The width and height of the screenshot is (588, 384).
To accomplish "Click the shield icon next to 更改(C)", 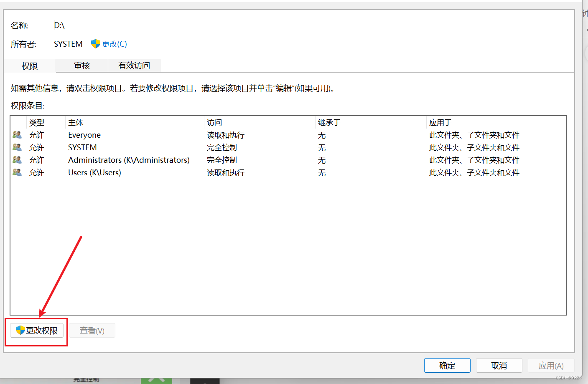I will [x=95, y=43].
